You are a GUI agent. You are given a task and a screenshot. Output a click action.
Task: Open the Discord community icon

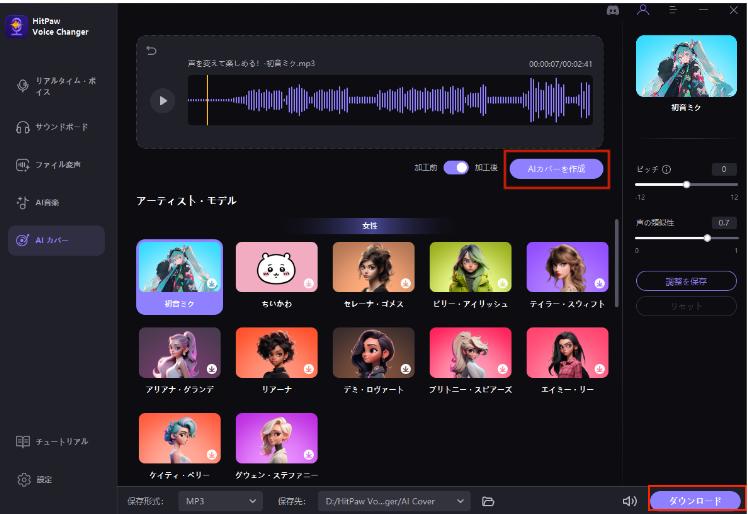click(x=613, y=10)
